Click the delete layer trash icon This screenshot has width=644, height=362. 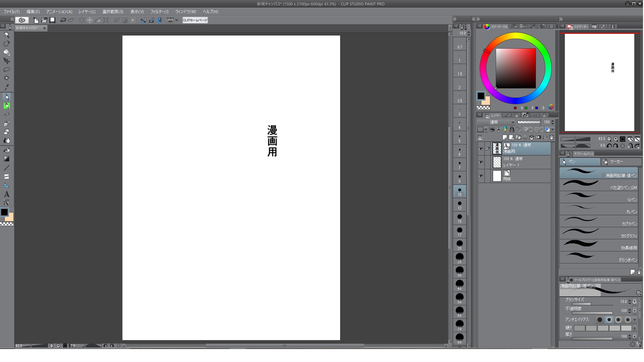point(551,137)
